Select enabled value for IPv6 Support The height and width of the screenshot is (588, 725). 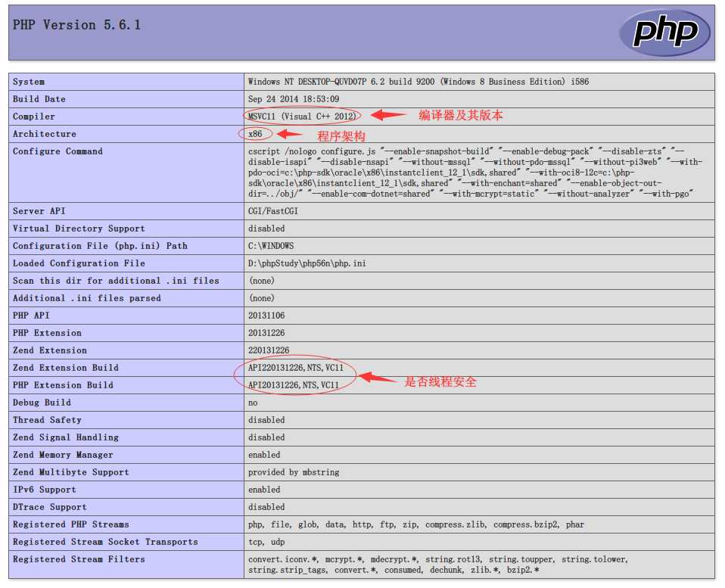pos(264,490)
